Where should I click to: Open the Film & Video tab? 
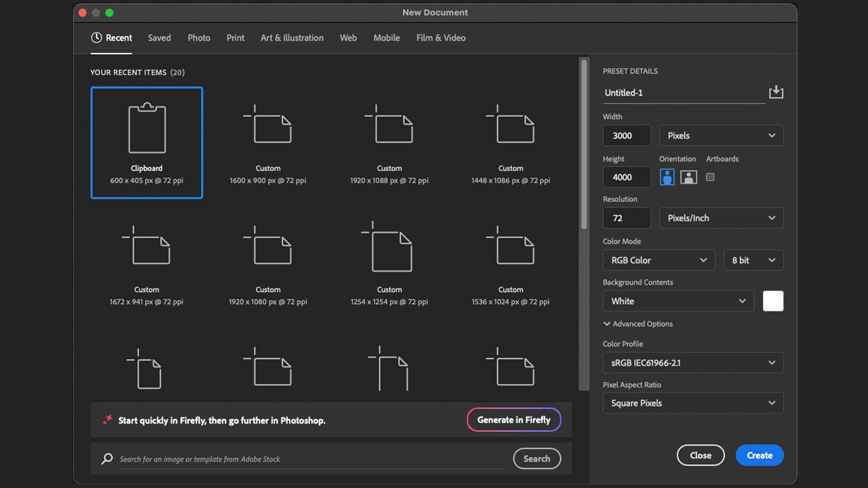[x=441, y=38]
